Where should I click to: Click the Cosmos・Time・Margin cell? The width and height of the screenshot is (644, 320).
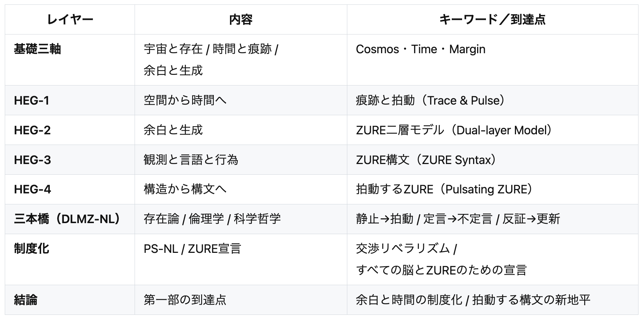tap(420, 49)
